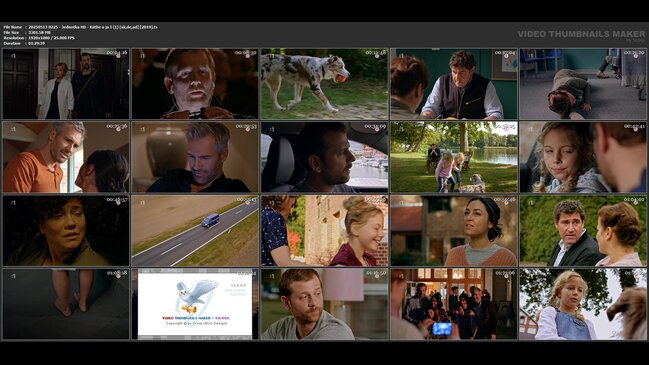The image size is (649, 365).
Task: Select the thumbnail of the woman in the white coat at the door
Action: 66,84
